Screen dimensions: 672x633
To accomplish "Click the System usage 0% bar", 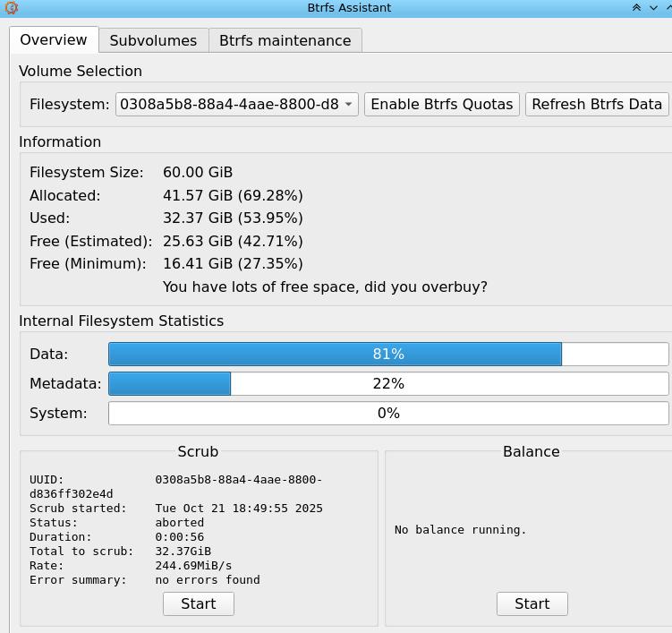I will (388, 413).
